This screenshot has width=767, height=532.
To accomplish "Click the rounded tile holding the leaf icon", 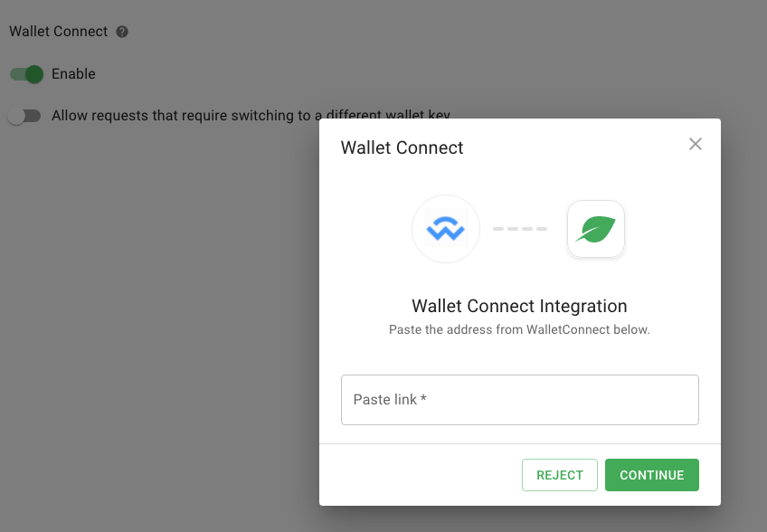I will click(x=595, y=229).
